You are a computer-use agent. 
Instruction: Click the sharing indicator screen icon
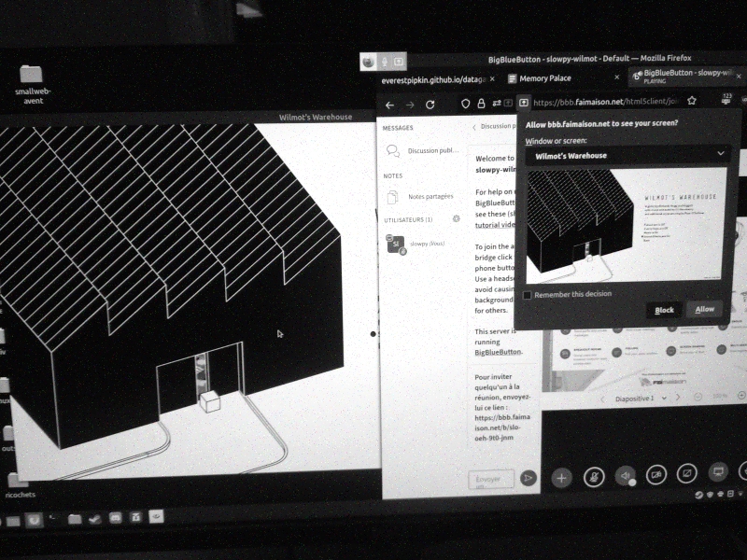399,62
